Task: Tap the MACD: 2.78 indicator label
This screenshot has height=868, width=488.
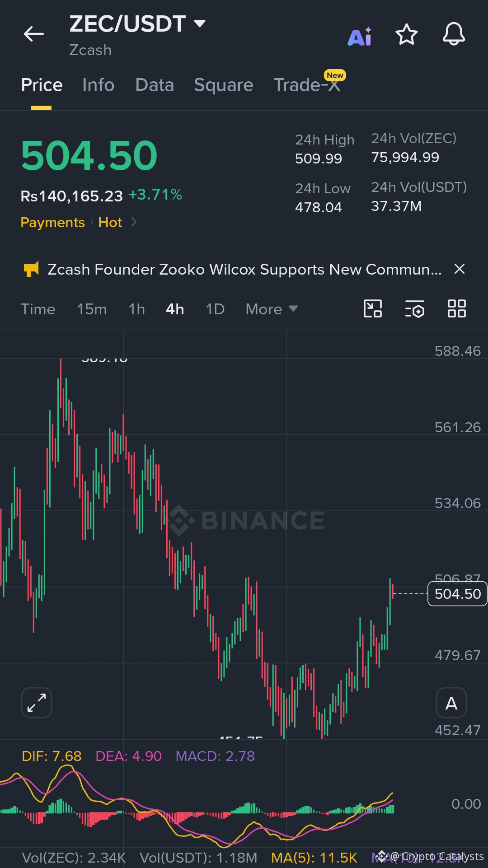Action: pyautogui.click(x=215, y=756)
